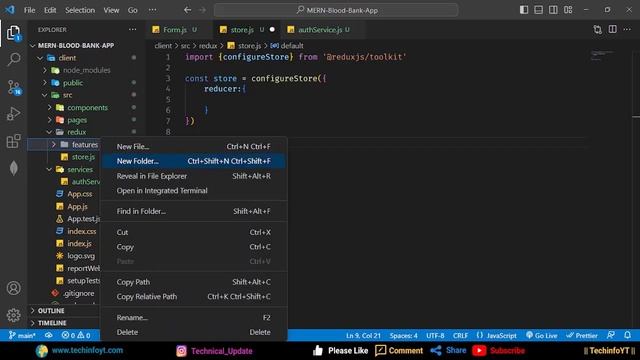Viewport: 640px width, 360px height.
Task: Open the View menu
Action: click(x=111, y=10)
